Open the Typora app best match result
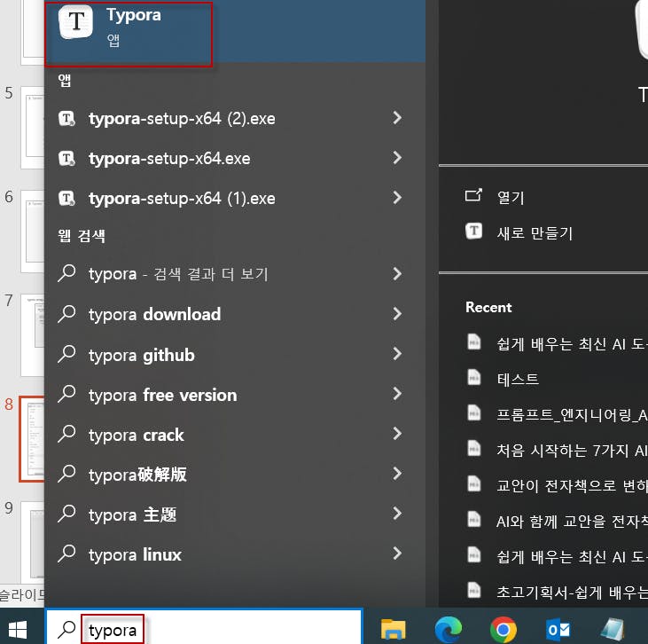The image size is (648, 644). [235, 30]
